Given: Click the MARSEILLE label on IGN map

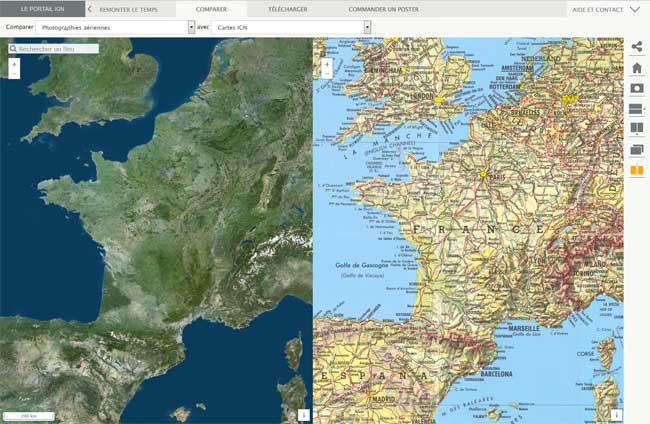Looking at the screenshot, I should pos(524,328).
